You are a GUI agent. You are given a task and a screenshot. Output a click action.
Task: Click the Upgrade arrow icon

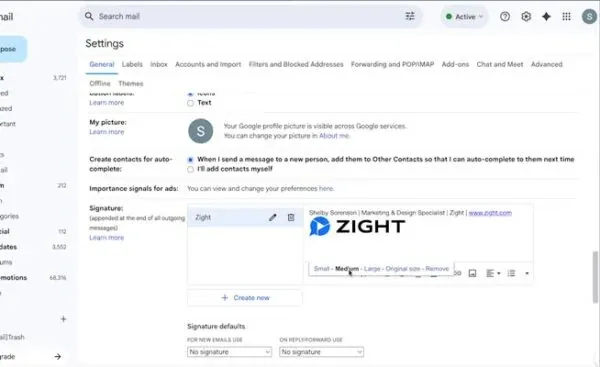coord(57,356)
